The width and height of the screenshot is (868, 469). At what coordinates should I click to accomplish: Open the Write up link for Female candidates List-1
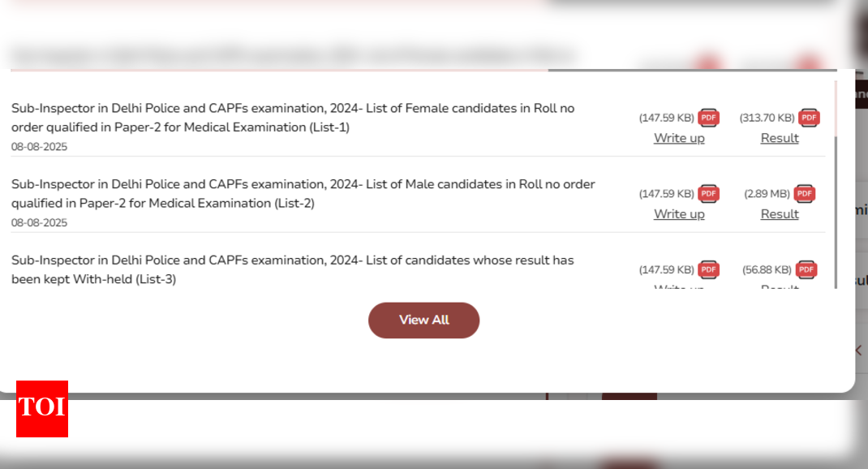pyautogui.click(x=679, y=138)
